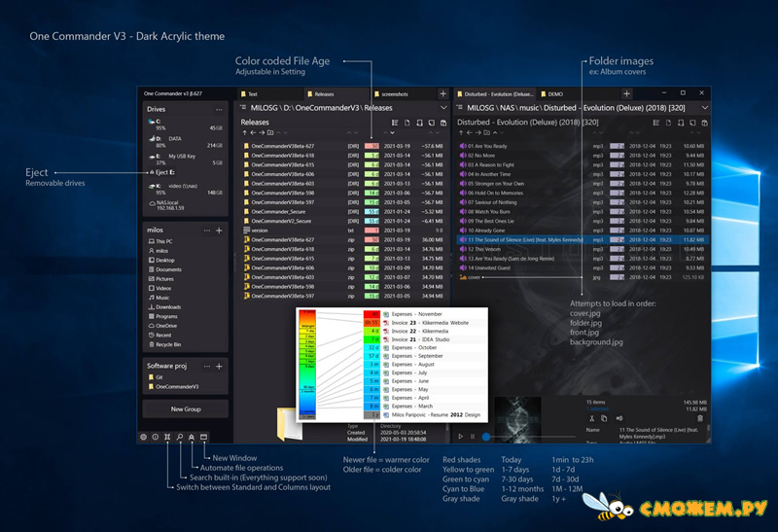
Task: Select track 01 Are You Ready
Action: 583,146
